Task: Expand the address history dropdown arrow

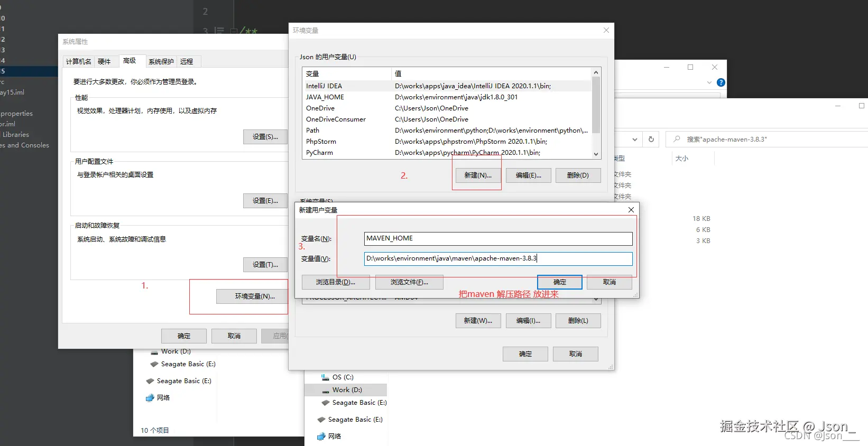Action: coord(634,140)
